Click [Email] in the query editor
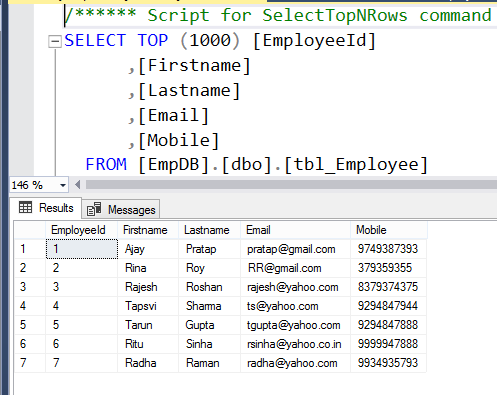Screen dimensions: 497x395 tap(173, 116)
